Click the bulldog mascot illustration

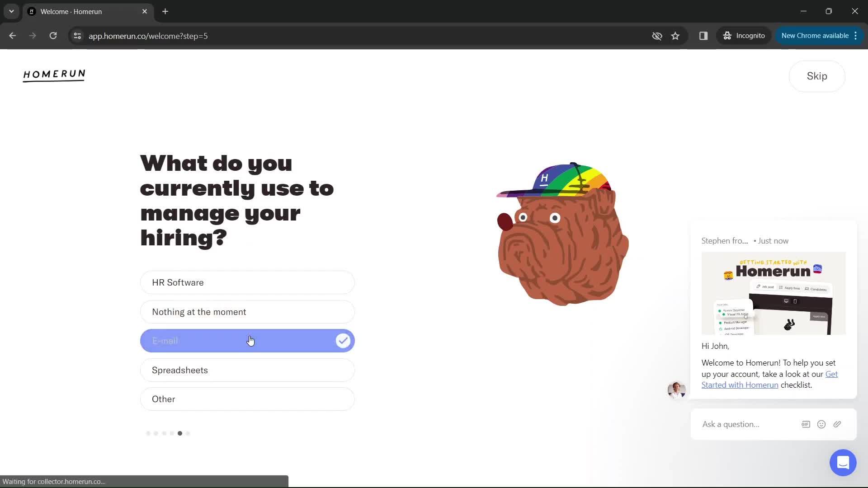coord(562,234)
